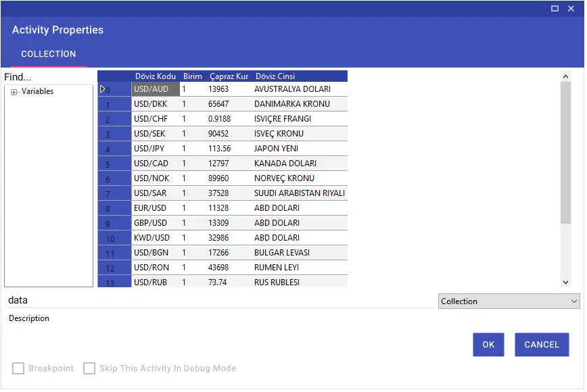Click the SUUDI ARABISTAN RIYALI cell

click(300, 194)
